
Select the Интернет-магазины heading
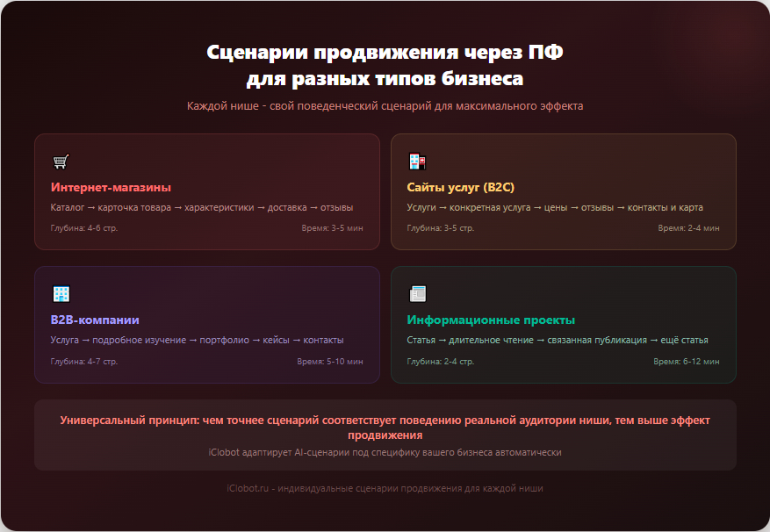pyautogui.click(x=111, y=187)
